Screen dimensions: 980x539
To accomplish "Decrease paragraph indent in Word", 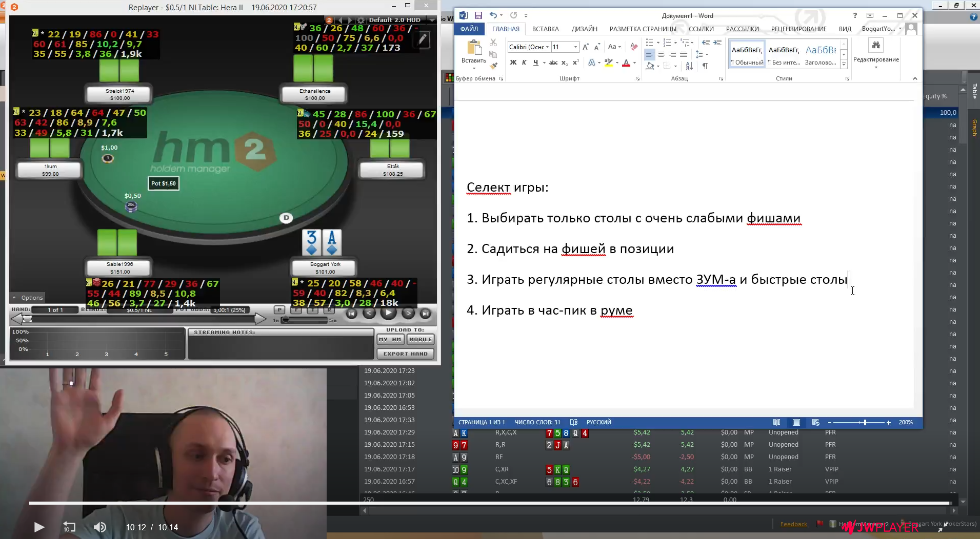I will tap(706, 43).
